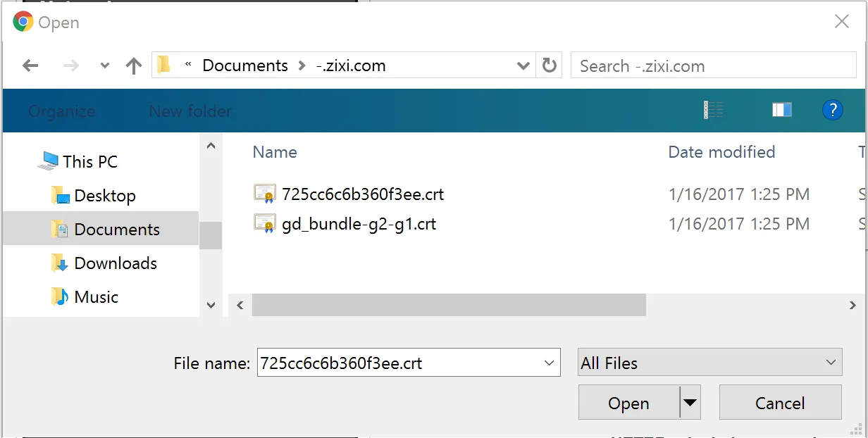
Task: Click certificate icon of 725cc6c6b360f3ee.crt
Action: coord(265,194)
